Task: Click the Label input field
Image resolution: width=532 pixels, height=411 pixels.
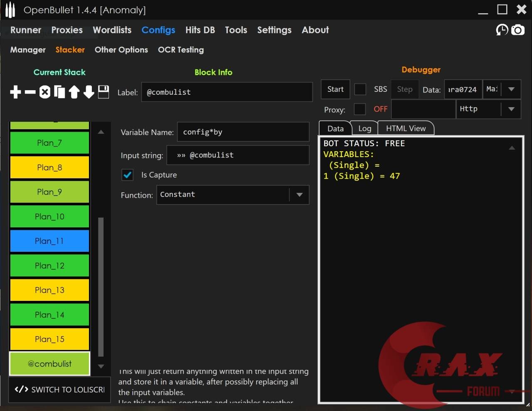Action: point(227,92)
